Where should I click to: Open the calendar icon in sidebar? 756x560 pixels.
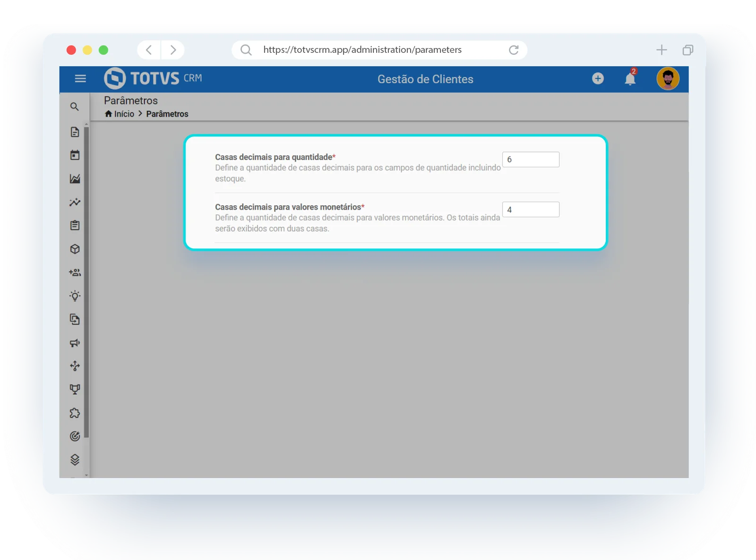(75, 155)
